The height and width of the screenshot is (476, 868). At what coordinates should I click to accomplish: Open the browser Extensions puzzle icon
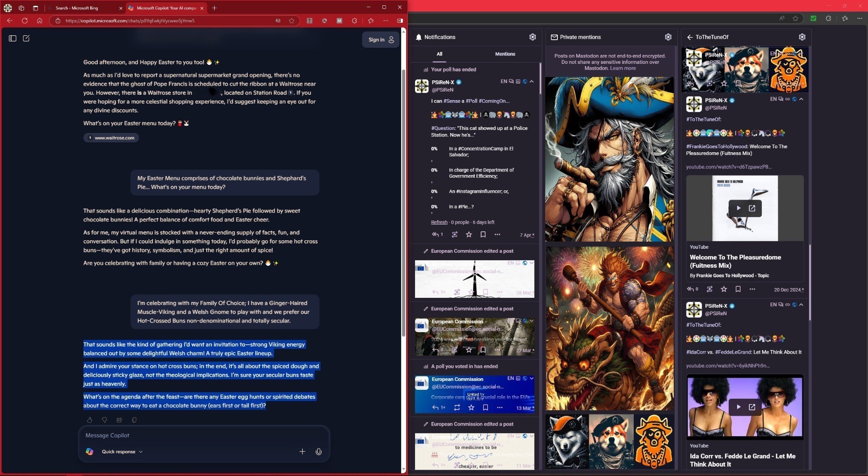(x=354, y=21)
